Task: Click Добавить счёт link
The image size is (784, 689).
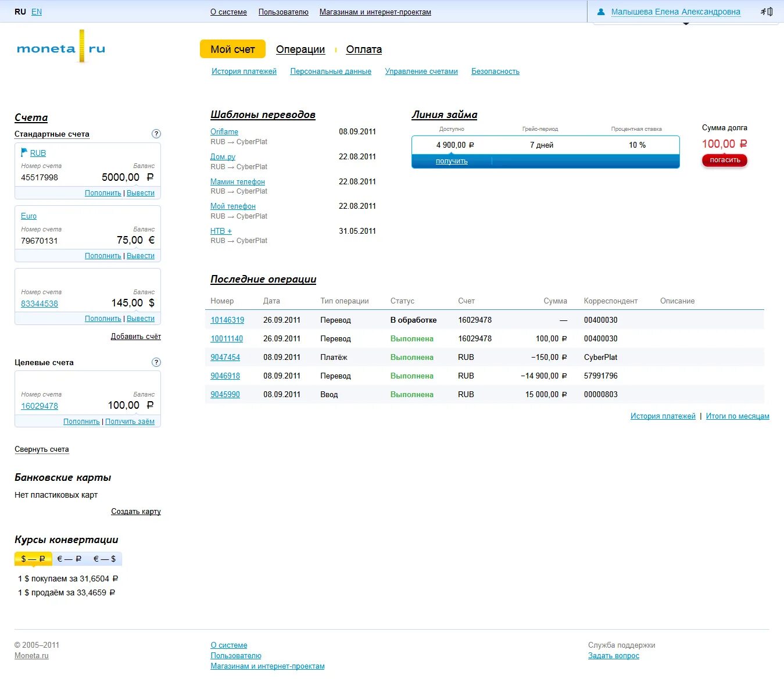Action: [136, 337]
